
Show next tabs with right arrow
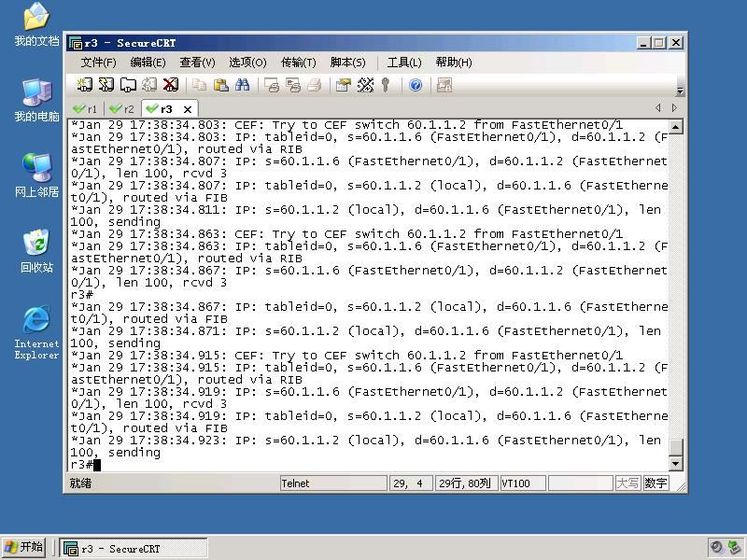pos(674,108)
